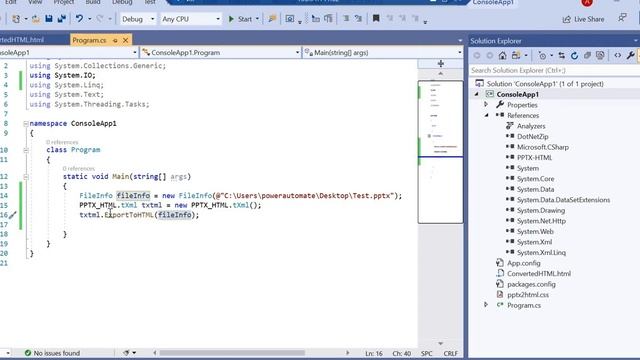This screenshot has height=360, width=640.
Task: Click the feedback icon next to Live Share
Action: tap(622, 18)
